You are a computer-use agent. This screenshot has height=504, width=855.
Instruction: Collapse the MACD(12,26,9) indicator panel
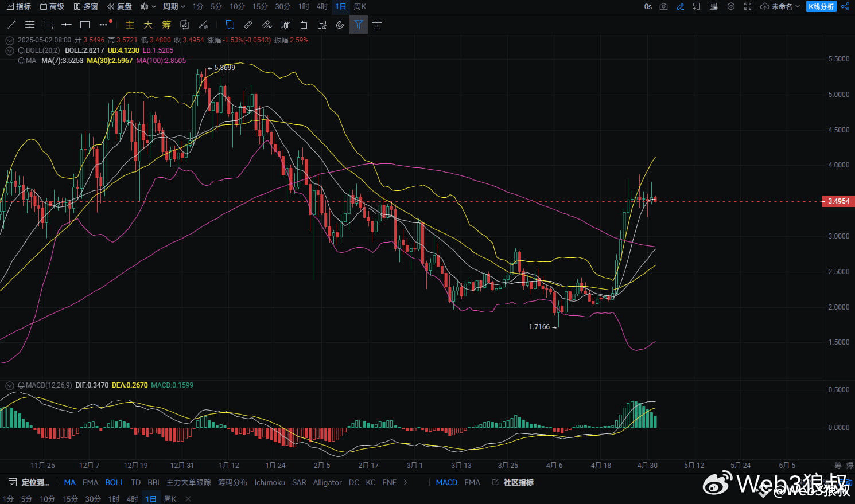(x=9, y=385)
